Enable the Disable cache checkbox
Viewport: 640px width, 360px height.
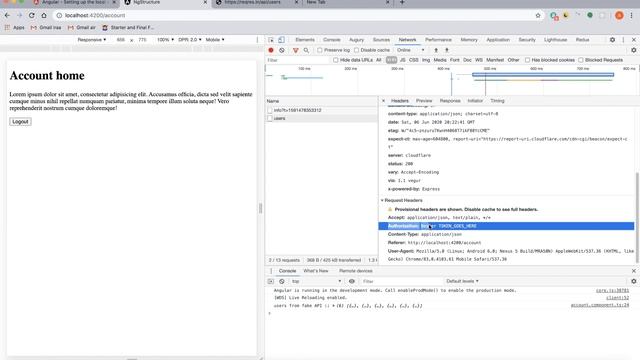pyautogui.click(x=356, y=50)
